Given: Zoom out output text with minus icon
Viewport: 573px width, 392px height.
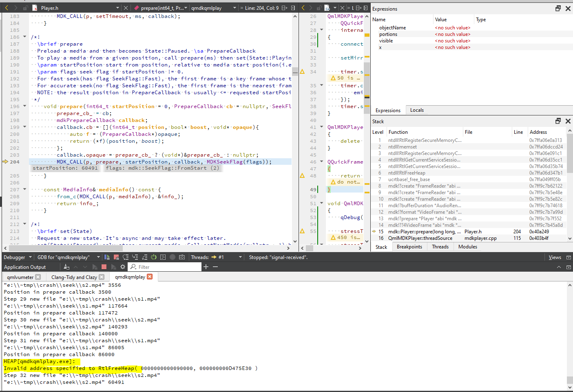Looking at the screenshot, I should (x=215, y=267).
